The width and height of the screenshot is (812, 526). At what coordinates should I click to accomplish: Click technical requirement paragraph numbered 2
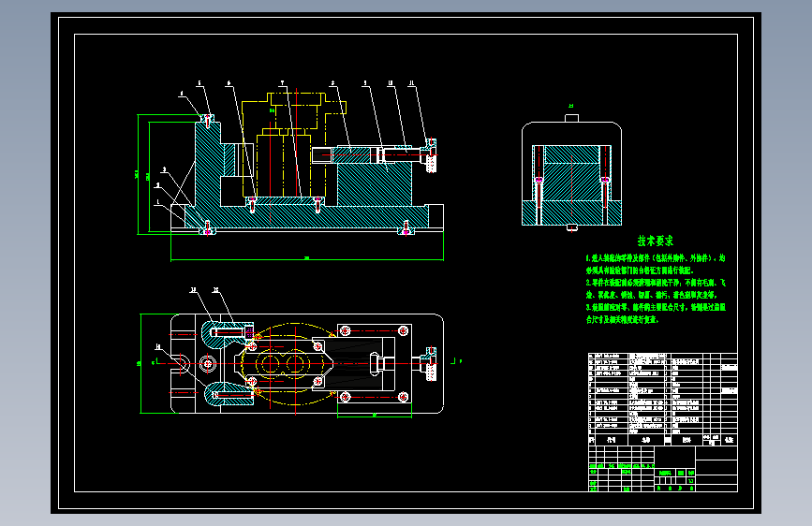656,289
